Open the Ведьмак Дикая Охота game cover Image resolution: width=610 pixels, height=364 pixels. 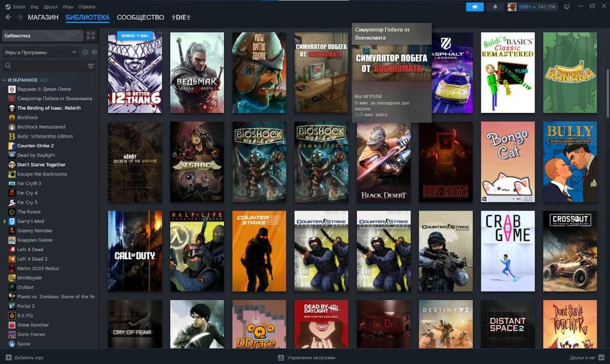point(197,73)
